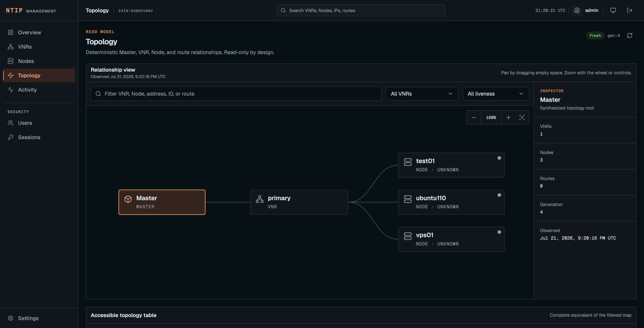Toggle the display theme monitor icon
644x328 pixels.
[613, 11]
